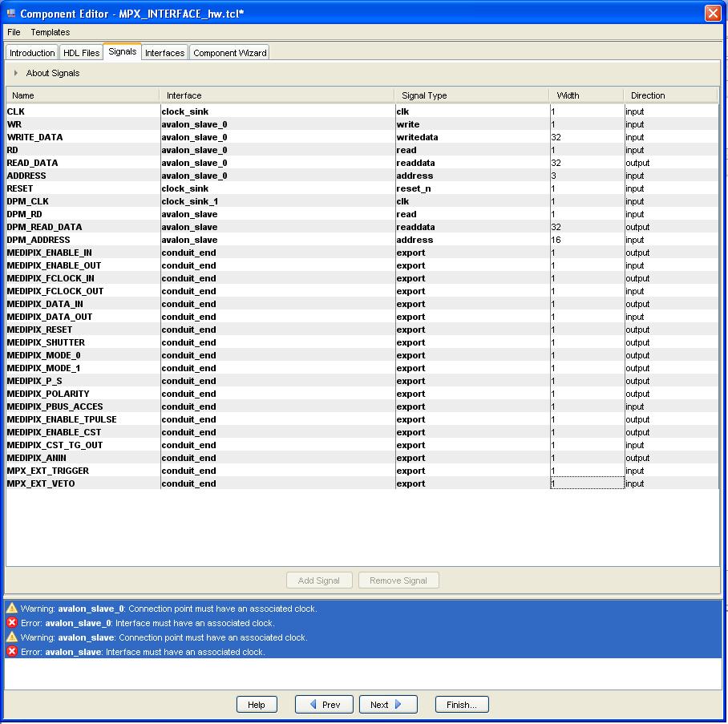Open the File menu

click(x=14, y=32)
